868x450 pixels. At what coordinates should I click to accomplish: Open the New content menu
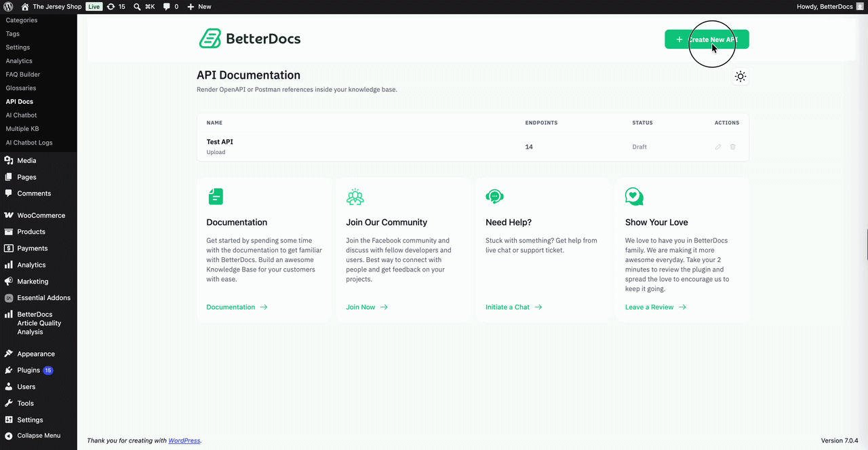pyautogui.click(x=199, y=6)
